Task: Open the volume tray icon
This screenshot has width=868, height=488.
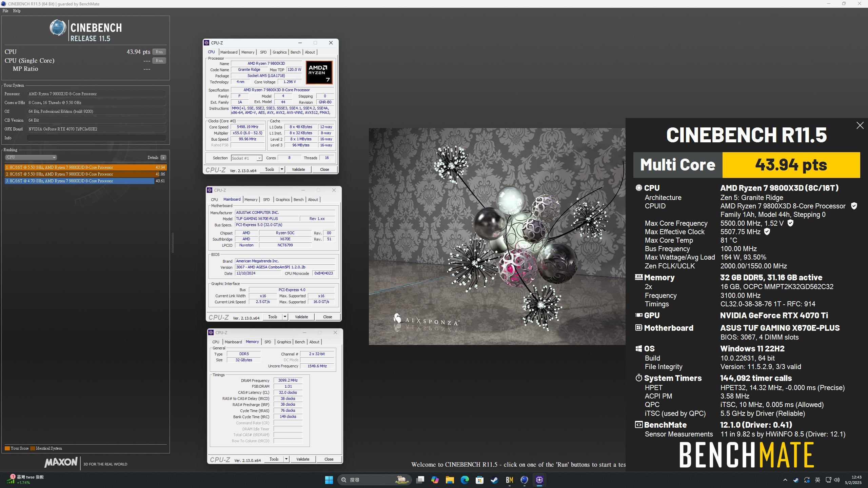Action: [x=837, y=480]
